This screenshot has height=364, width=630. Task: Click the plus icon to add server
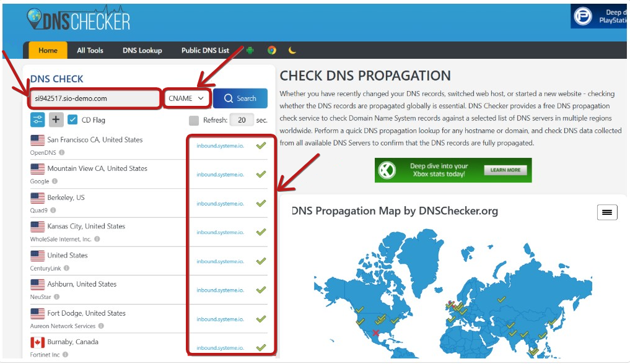click(56, 119)
